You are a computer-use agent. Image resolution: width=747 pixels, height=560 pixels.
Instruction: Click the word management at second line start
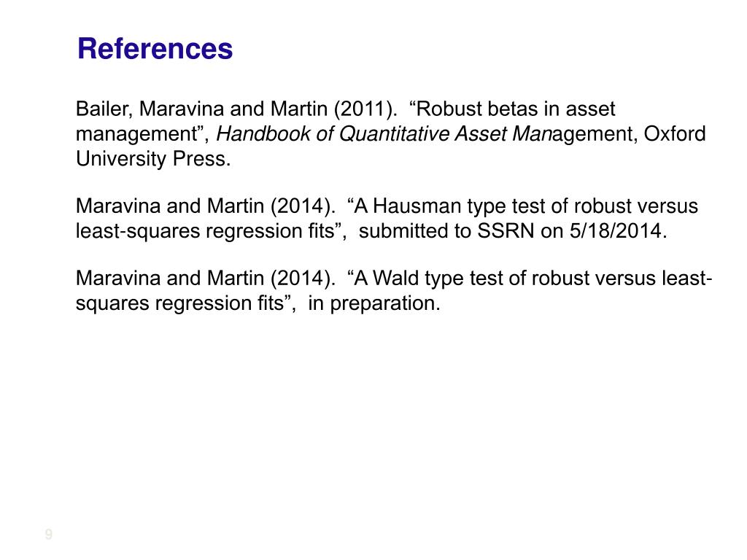pyautogui.click(x=136, y=134)
